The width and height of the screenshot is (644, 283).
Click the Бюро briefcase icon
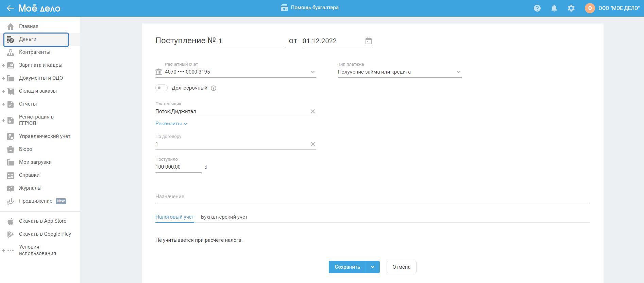coord(11,149)
